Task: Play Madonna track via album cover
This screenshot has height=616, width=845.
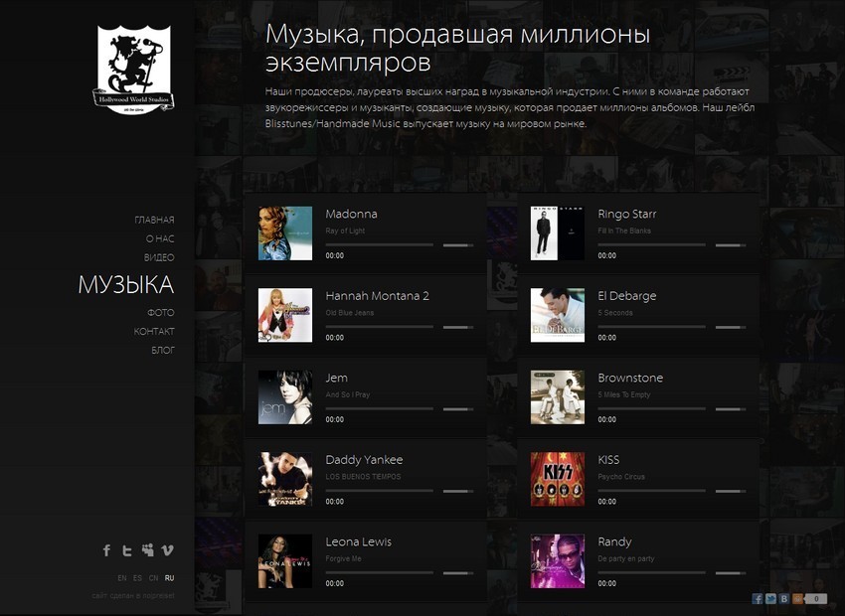Action: [285, 233]
